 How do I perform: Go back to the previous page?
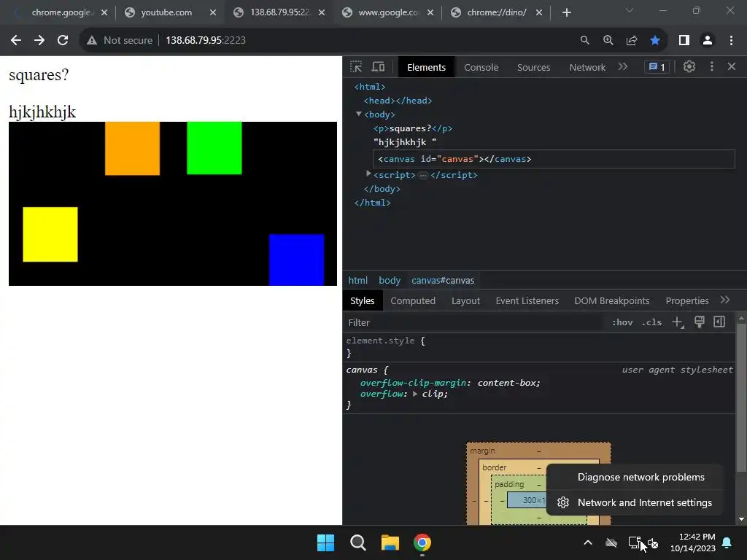(16, 41)
